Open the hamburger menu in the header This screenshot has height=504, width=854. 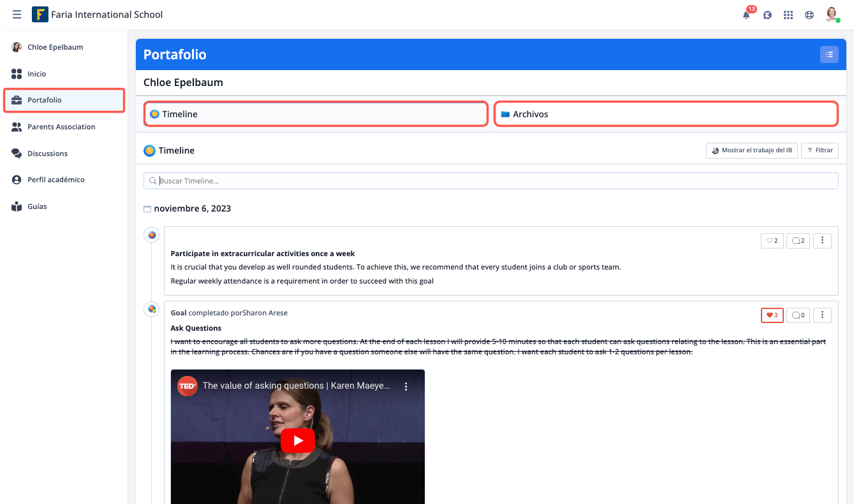click(17, 15)
